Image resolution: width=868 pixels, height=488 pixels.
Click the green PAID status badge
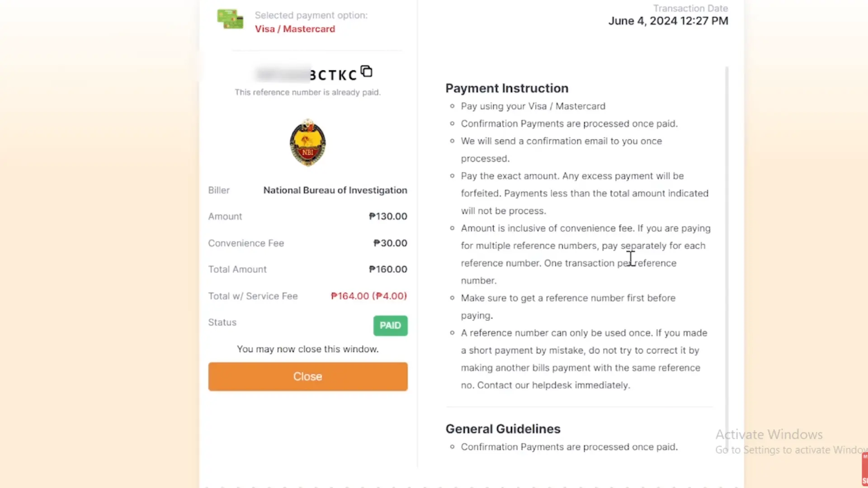390,325
